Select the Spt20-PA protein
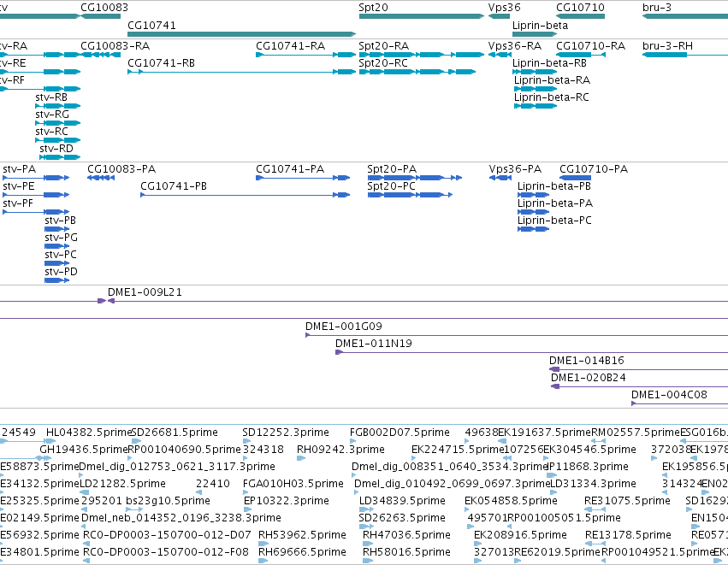This screenshot has width=728, height=565. click(415, 178)
